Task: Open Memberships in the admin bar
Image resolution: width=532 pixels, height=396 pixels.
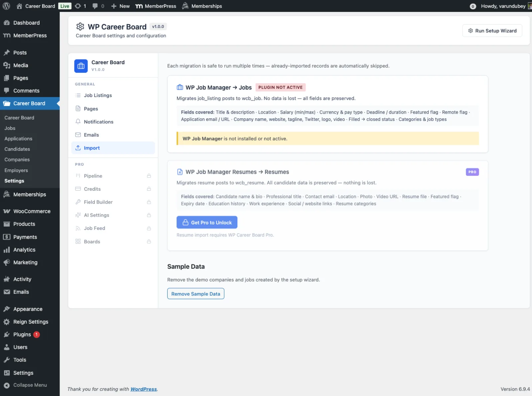Action: (x=202, y=6)
